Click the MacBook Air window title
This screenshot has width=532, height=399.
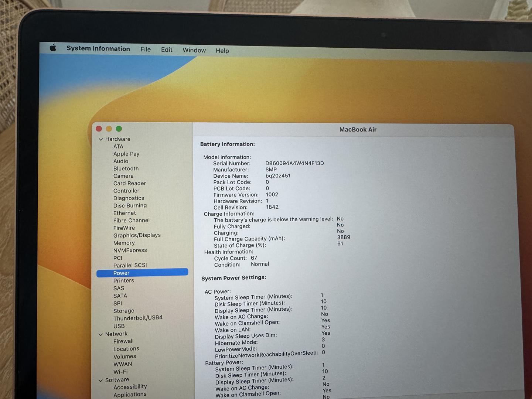358,129
